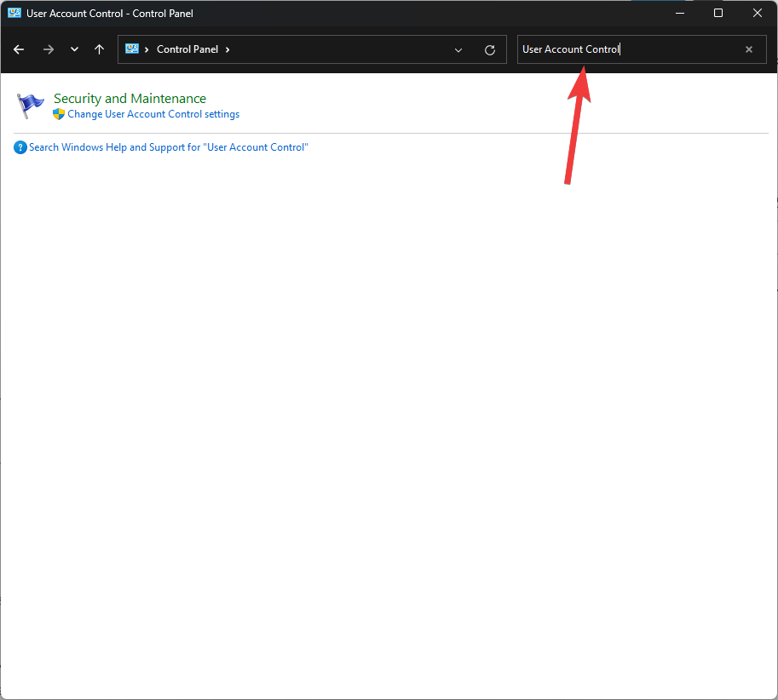This screenshot has height=700, width=778.
Task: Select the Control Panel breadcrumb
Action: [187, 49]
